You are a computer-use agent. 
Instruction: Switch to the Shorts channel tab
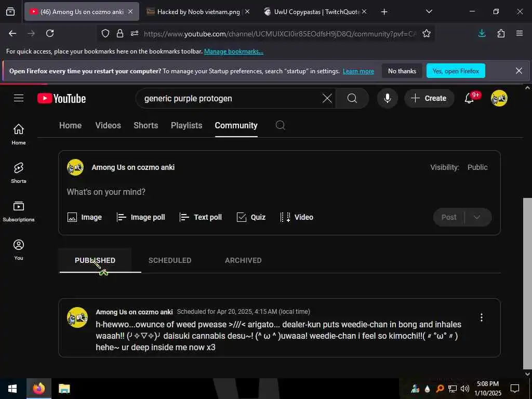tap(146, 125)
